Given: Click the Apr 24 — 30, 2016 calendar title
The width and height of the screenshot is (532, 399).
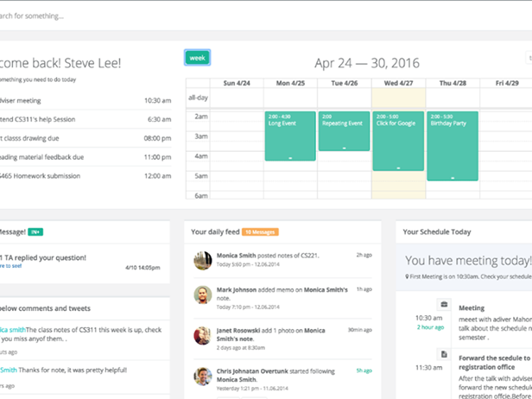Looking at the screenshot, I should click(x=367, y=63).
